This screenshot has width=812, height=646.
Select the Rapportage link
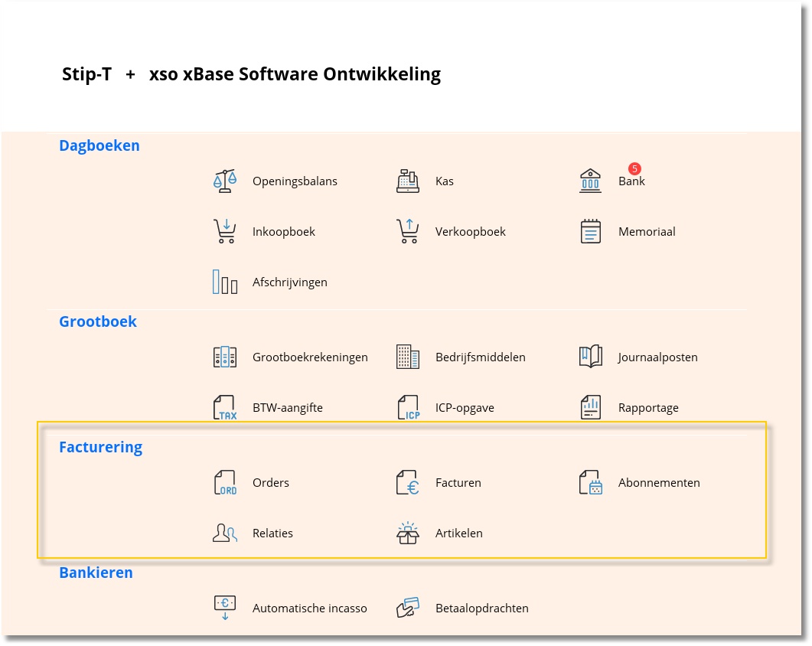(x=648, y=408)
